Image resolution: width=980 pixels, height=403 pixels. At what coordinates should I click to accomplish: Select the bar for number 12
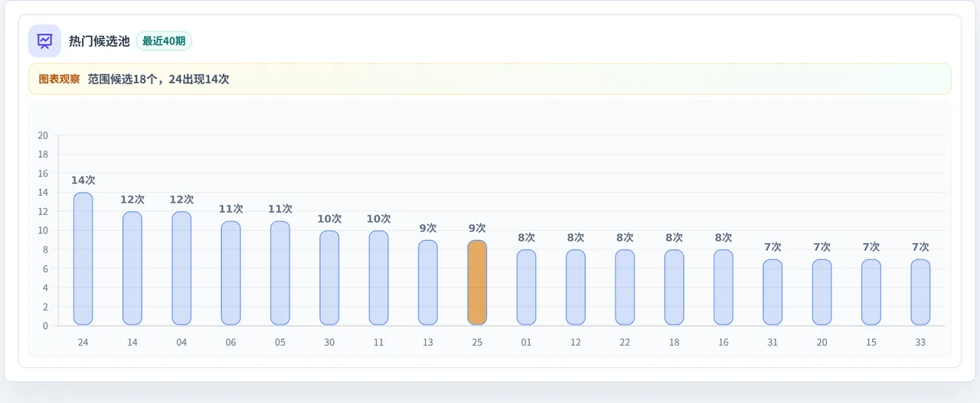click(x=576, y=288)
